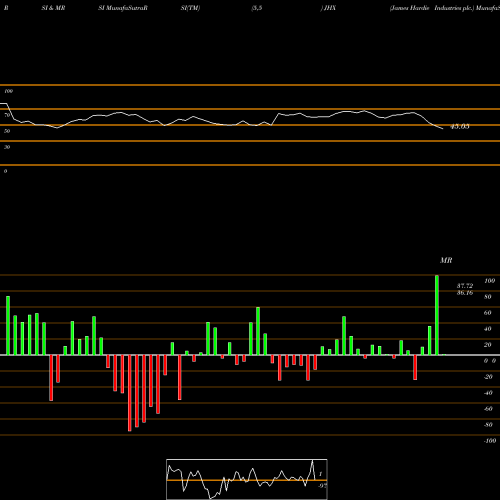Image resolution: width=500 pixels, height=500 pixels.
Task: Click the RSI axis label 70
Action: [x=7, y=115]
